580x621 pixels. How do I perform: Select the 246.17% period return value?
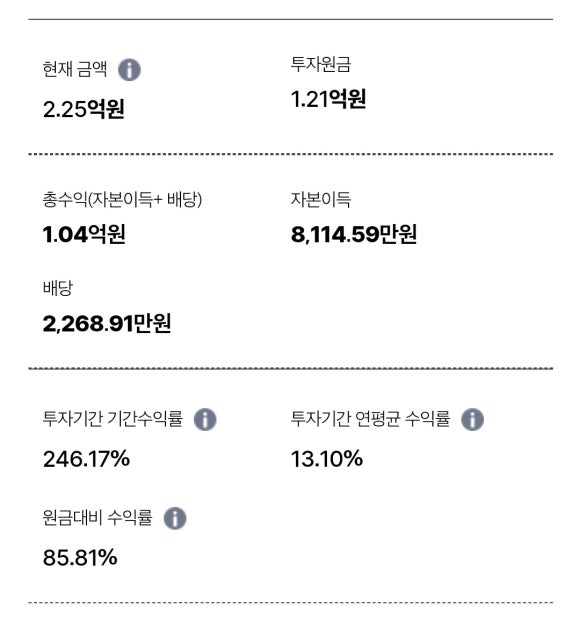tap(86, 459)
